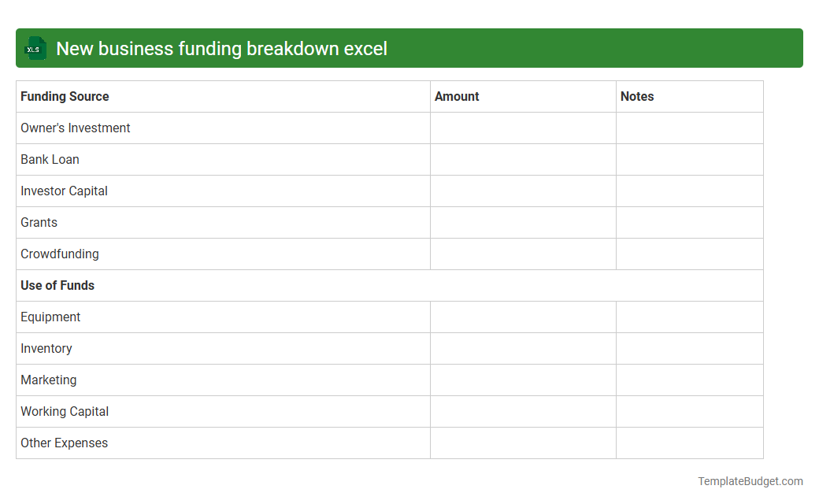
Task: Click the Investor Capital row
Action: coord(64,191)
